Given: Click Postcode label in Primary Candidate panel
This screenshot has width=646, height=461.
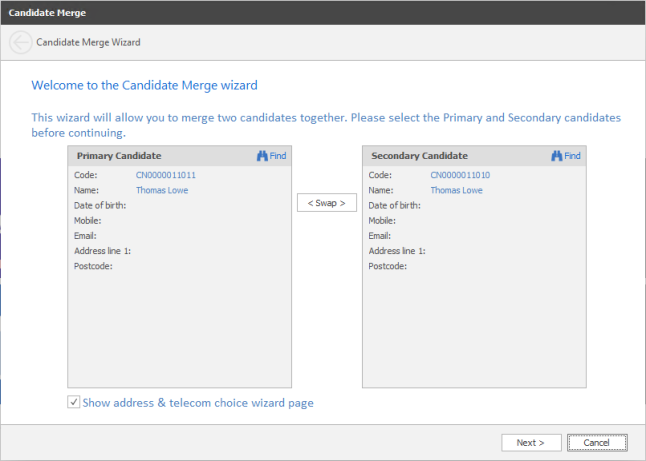Looking at the screenshot, I should click(x=93, y=266).
